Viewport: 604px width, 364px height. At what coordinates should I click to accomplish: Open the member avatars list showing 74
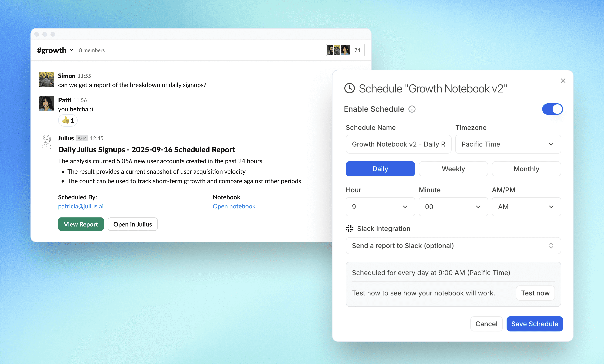(345, 50)
